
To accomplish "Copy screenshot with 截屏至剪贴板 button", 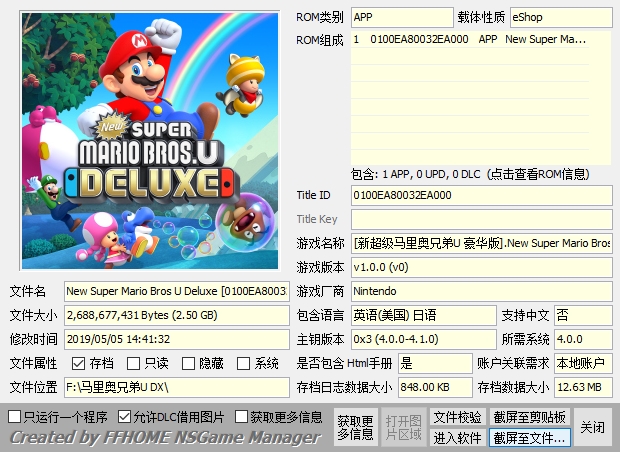I will (x=529, y=416).
